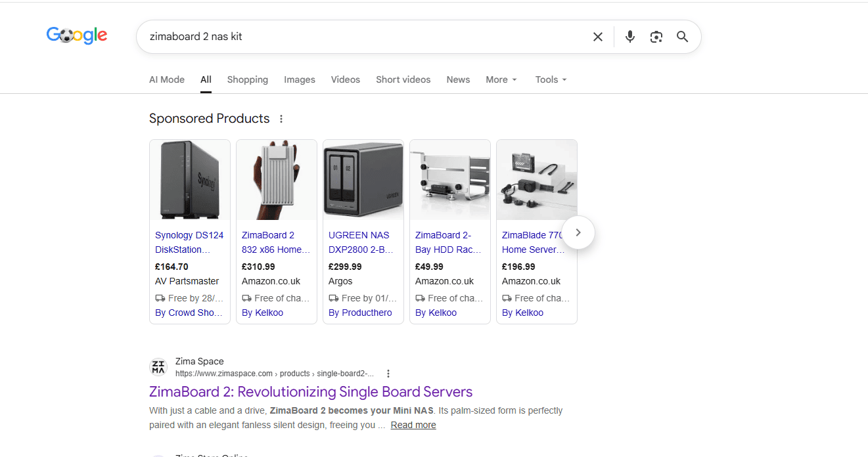
Task: Start voice search with microphone icon
Action: (x=630, y=37)
